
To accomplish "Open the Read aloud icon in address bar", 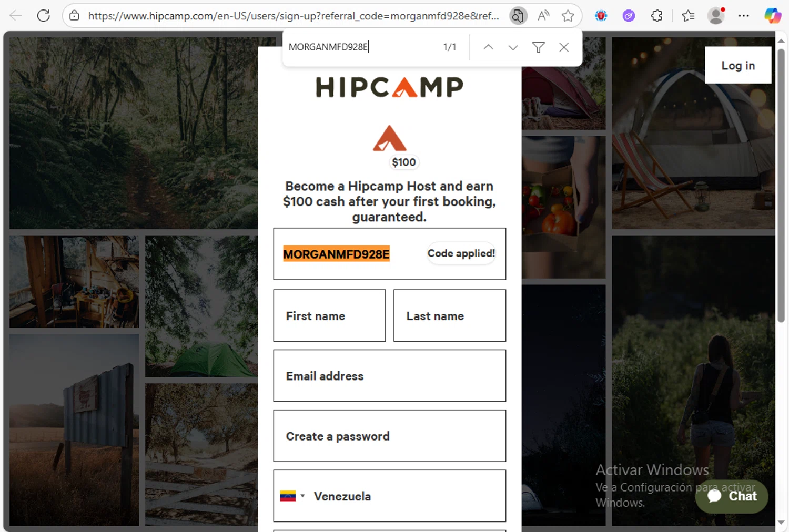I will 543,16.
